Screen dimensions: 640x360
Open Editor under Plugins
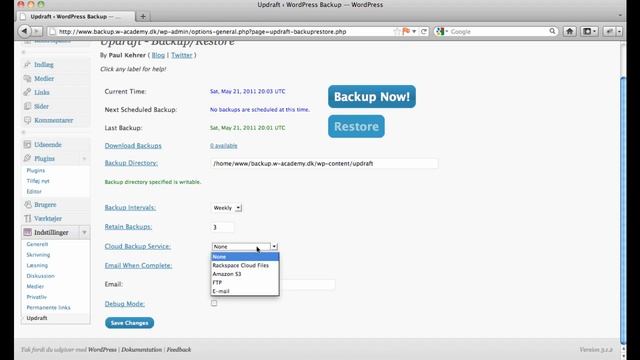coord(34,191)
